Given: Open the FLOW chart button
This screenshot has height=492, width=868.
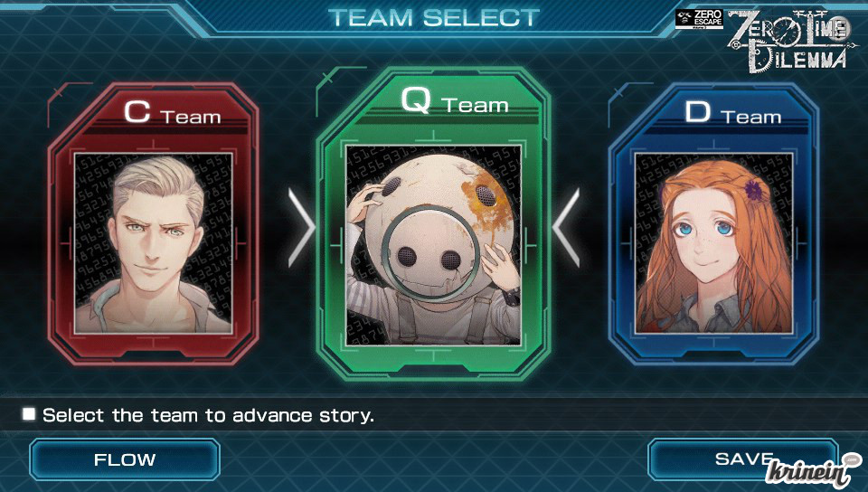Looking at the screenshot, I should (125, 459).
